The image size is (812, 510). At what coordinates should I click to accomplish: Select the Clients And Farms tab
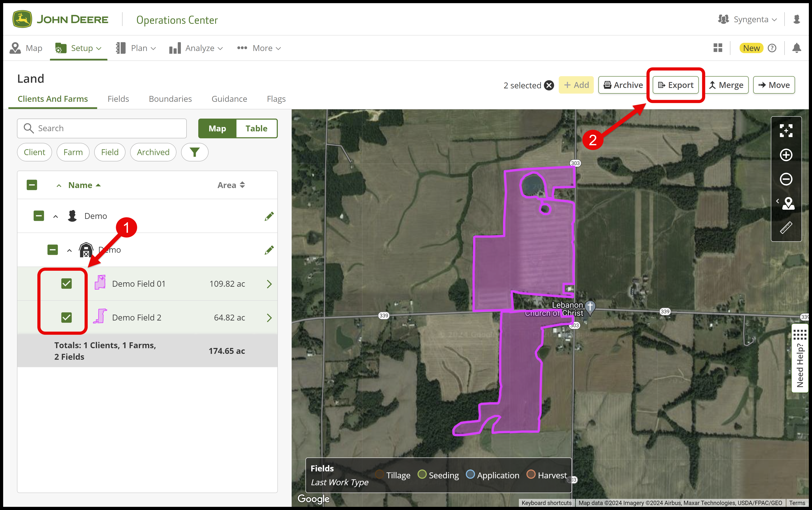(x=53, y=99)
